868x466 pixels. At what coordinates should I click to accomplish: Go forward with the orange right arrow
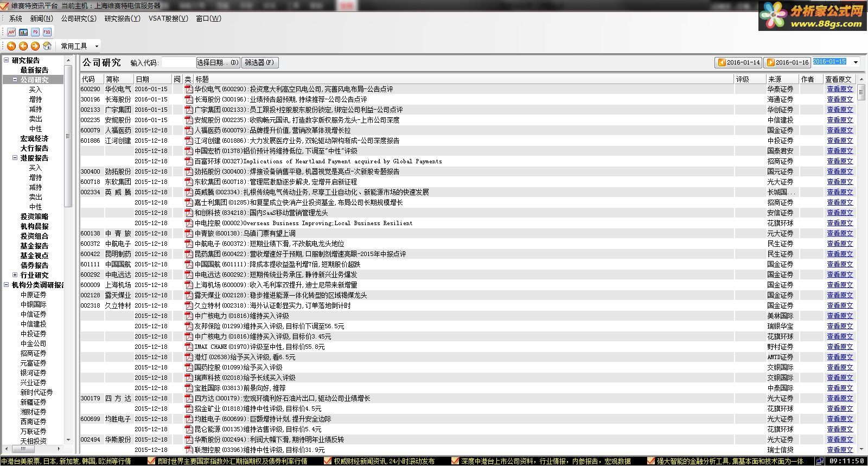click(35, 46)
